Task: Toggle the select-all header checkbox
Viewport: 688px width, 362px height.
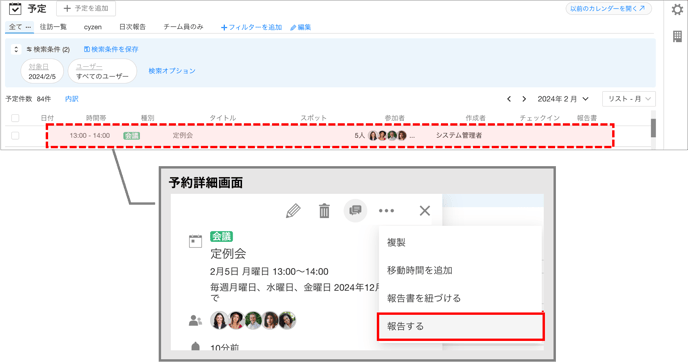Action: (x=15, y=118)
